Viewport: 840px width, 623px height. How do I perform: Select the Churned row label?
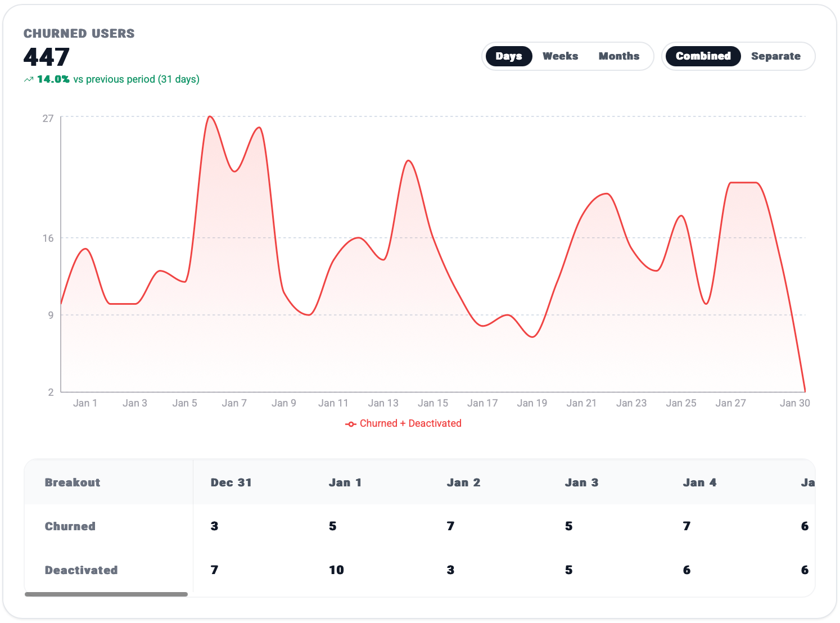point(70,526)
